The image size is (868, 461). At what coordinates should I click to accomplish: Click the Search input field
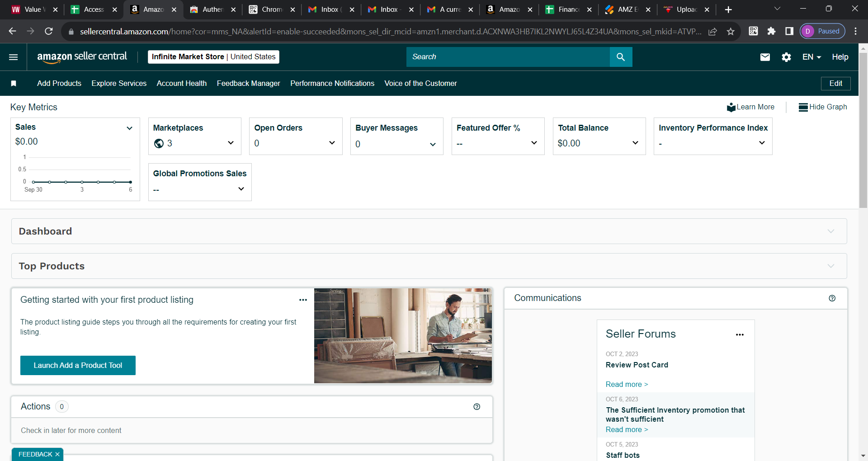pos(508,57)
